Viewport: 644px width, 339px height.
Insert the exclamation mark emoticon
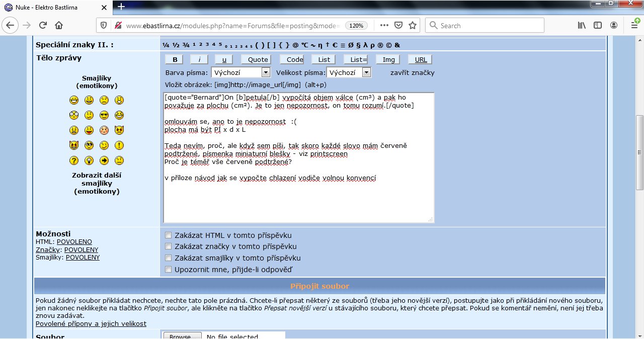coord(119,145)
